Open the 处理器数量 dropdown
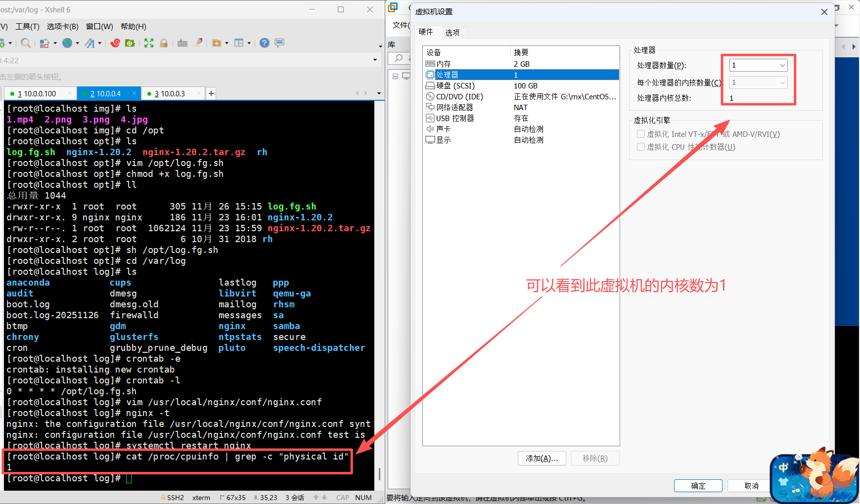 [x=758, y=65]
